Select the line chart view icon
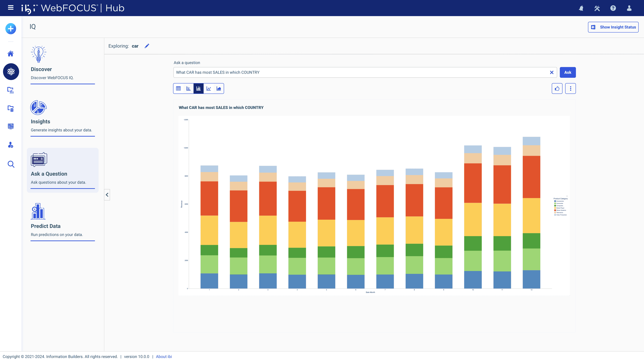Viewport: 644px width, 362px height. (x=208, y=88)
